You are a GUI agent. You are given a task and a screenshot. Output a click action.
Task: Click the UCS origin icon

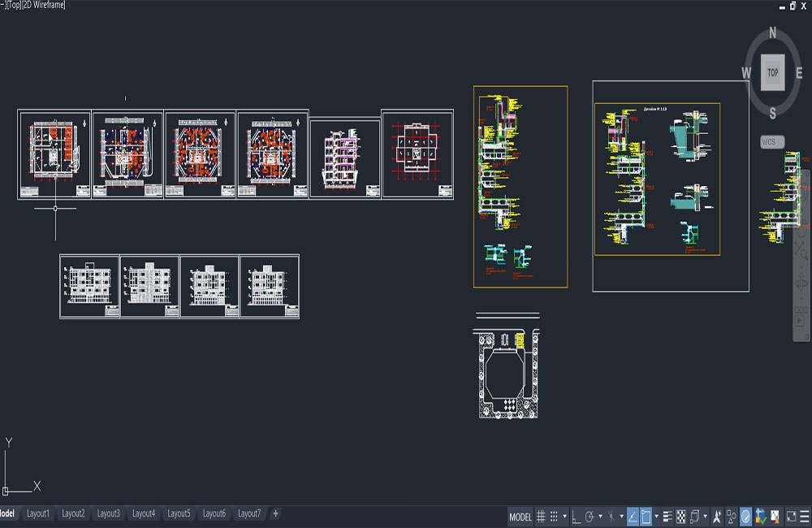click(5, 491)
